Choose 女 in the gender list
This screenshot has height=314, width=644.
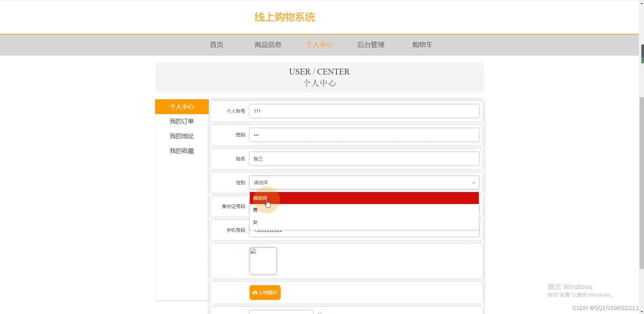[364, 222]
